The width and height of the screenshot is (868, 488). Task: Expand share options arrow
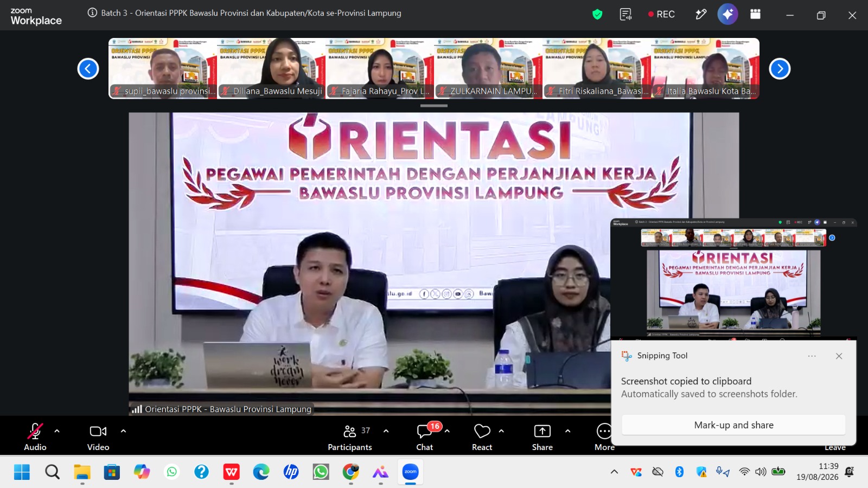pos(567,431)
